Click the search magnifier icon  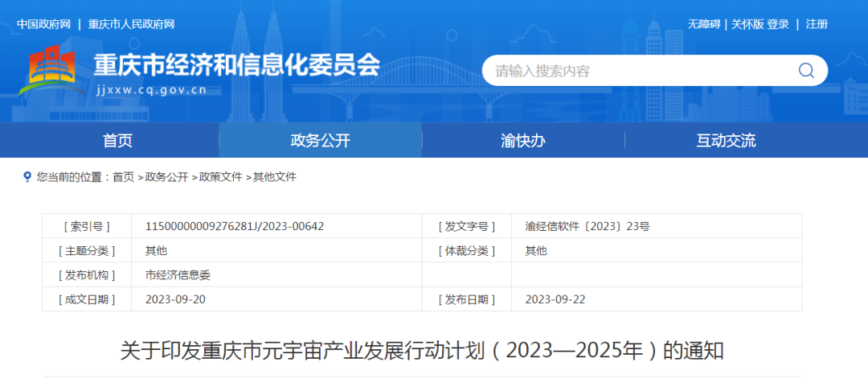806,70
